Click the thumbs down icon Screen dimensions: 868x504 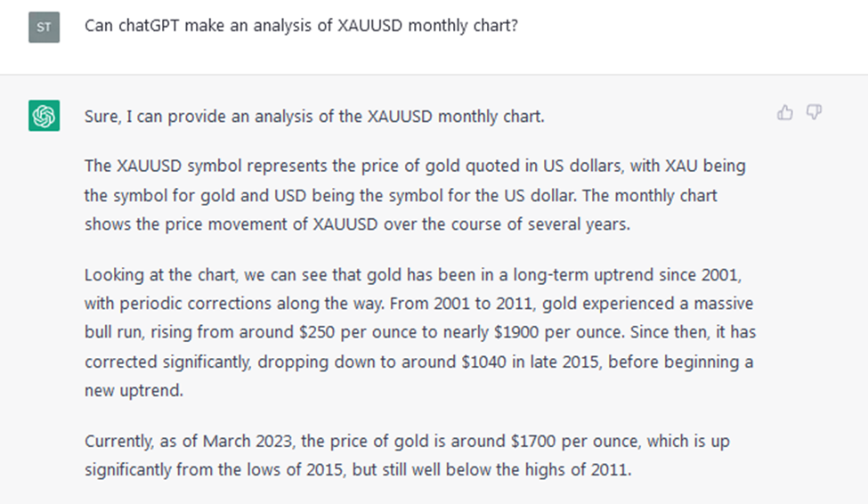(x=814, y=112)
